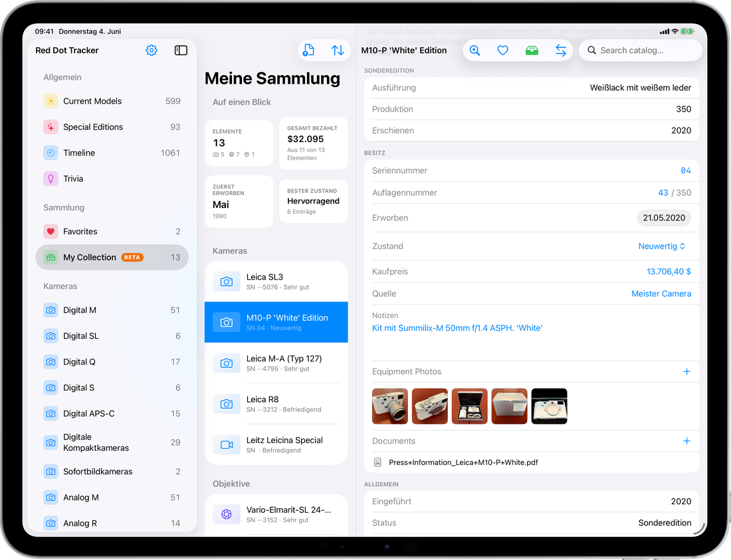Edit Auflagennummer value 43

[663, 193]
